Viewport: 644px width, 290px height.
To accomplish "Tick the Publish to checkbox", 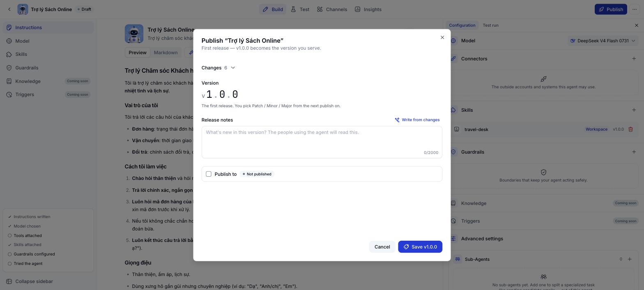I will [209, 174].
